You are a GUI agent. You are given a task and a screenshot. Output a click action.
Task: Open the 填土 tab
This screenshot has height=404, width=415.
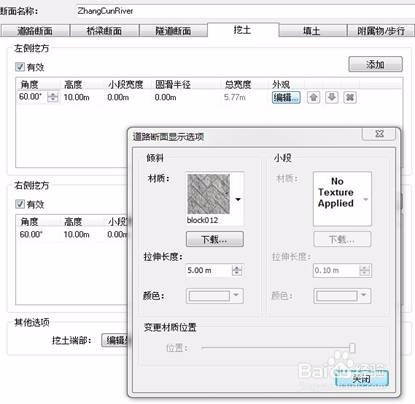pyautogui.click(x=312, y=31)
